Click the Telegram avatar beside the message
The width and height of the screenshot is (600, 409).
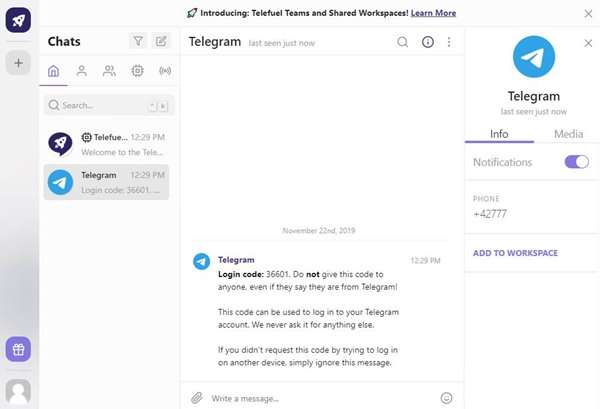(201, 262)
